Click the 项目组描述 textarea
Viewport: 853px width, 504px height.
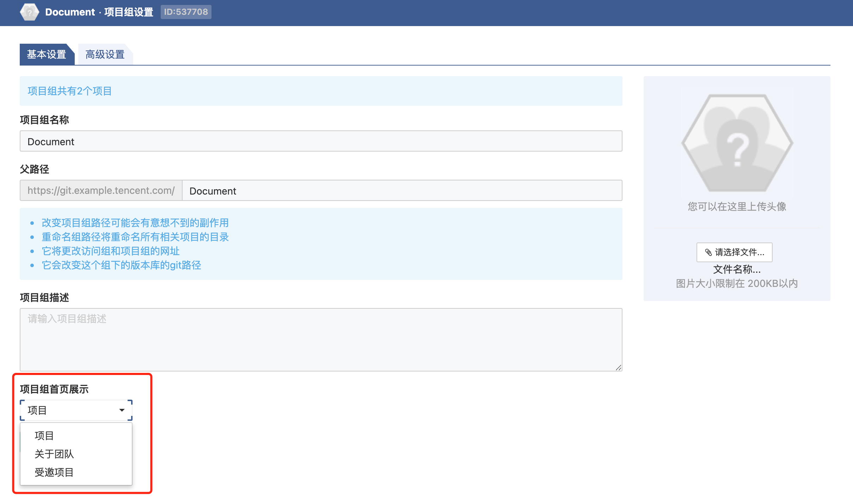[x=321, y=339]
